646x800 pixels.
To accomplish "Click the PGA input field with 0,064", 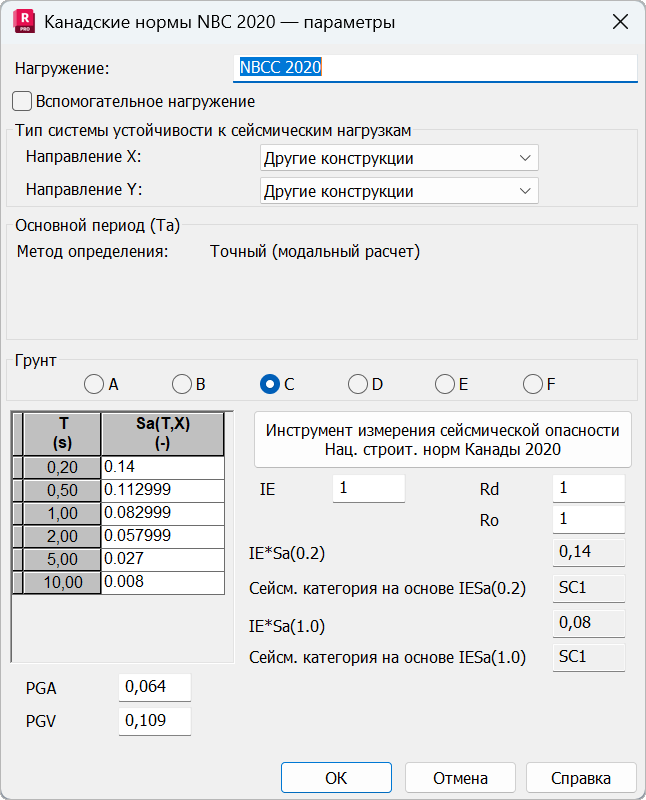I will (x=155, y=687).
